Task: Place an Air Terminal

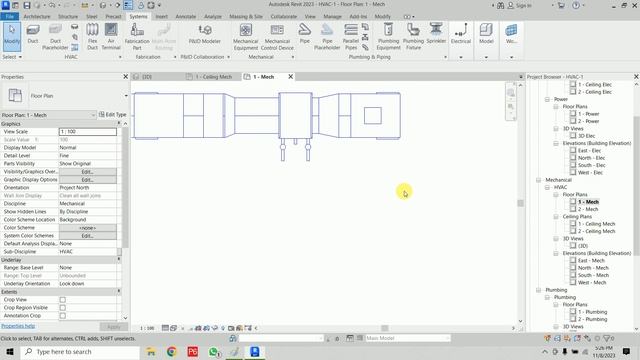Action: 111,36
